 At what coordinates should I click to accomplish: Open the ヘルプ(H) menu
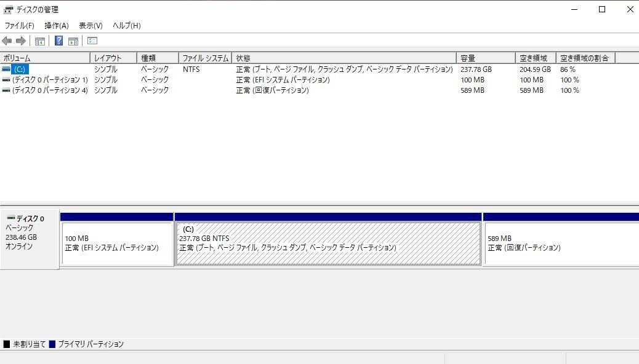(126, 26)
